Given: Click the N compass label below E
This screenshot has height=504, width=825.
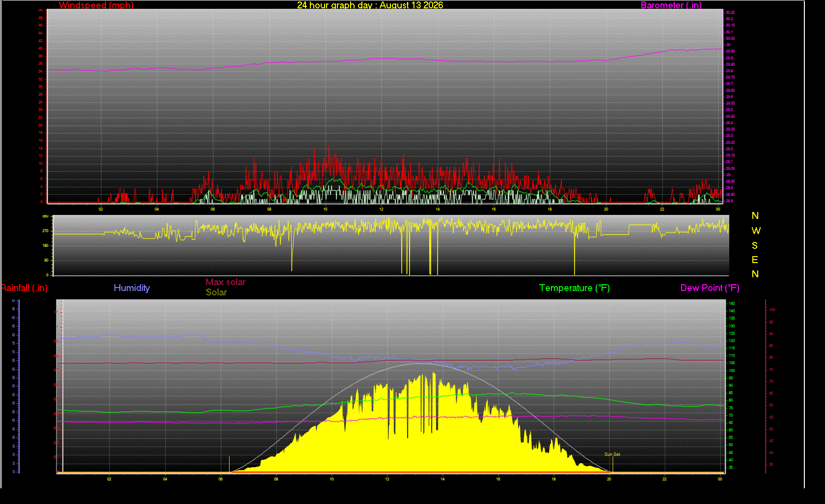Looking at the screenshot, I should click(755, 274).
